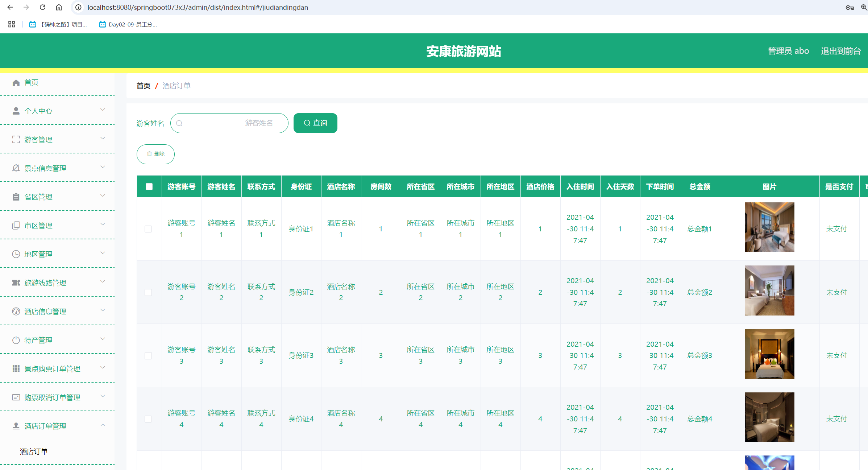This screenshot has width=868, height=470.
Task: Expand the 省区管理 menu chevron
Action: tap(103, 195)
